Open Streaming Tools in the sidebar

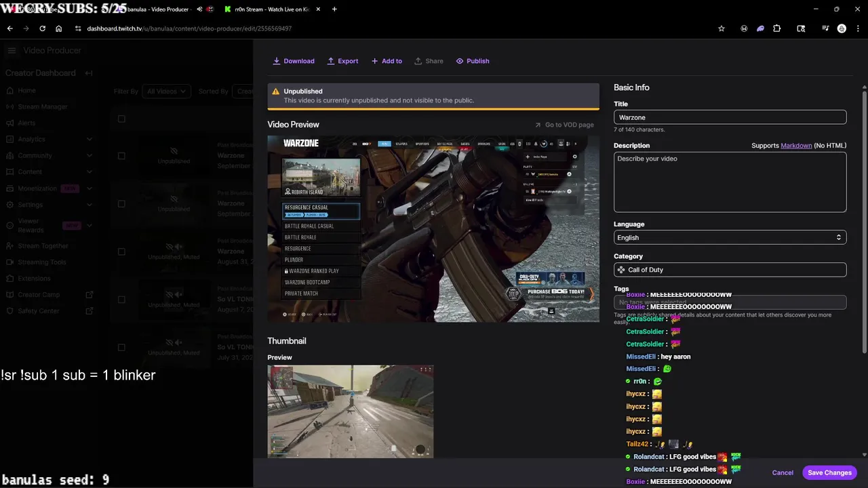(41, 262)
